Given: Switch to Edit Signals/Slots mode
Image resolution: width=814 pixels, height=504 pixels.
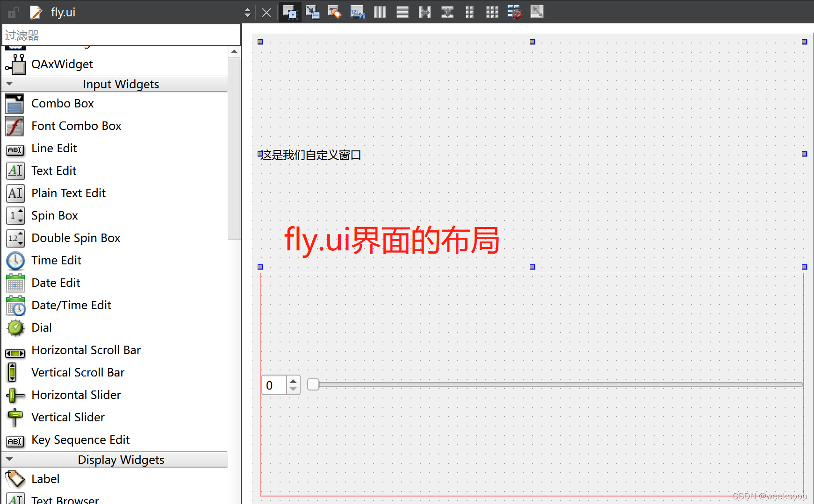Looking at the screenshot, I should [312, 12].
